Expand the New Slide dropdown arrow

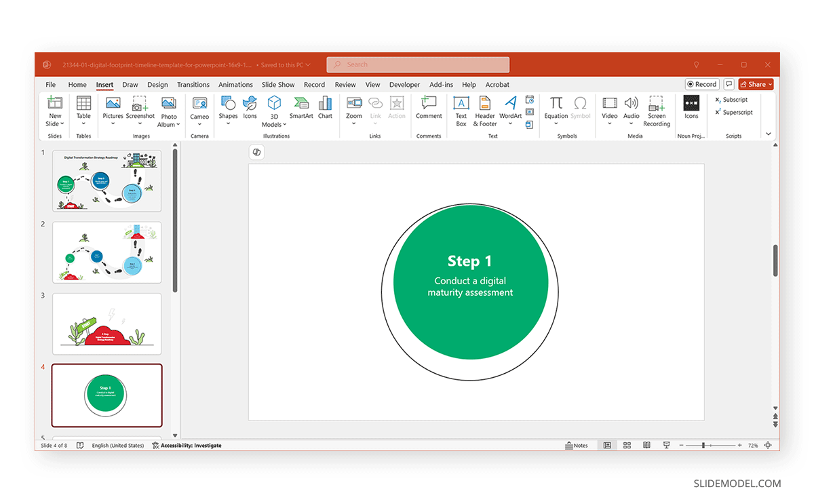click(x=62, y=124)
